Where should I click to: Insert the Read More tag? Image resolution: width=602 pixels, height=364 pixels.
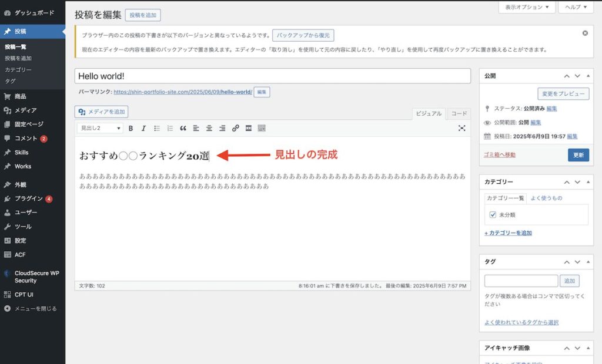(x=248, y=128)
